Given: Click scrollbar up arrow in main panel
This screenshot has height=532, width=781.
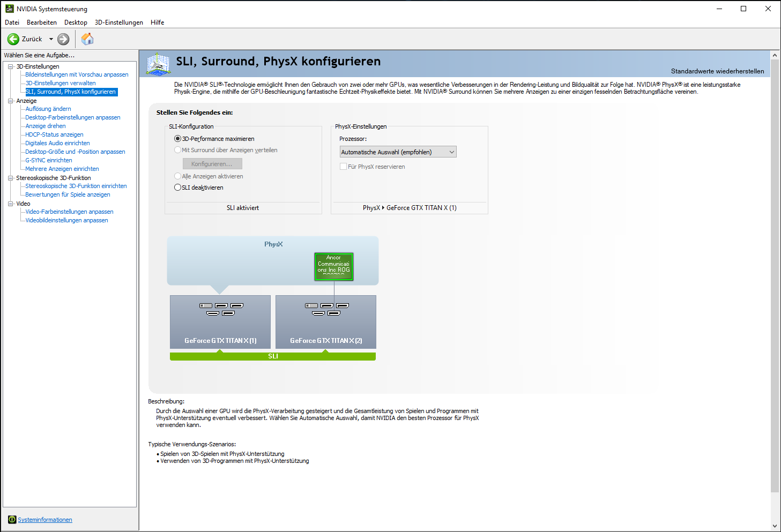Looking at the screenshot, I should pos(775,55).
